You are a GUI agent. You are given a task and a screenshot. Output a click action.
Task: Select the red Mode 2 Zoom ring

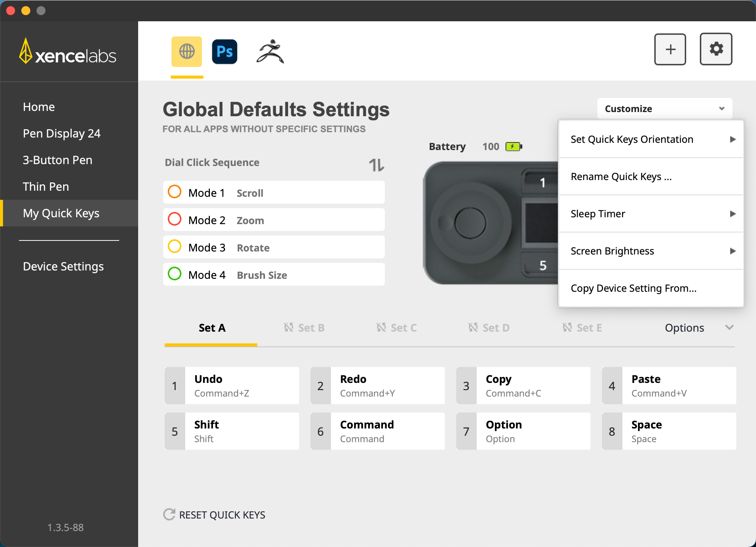(175, 219)
